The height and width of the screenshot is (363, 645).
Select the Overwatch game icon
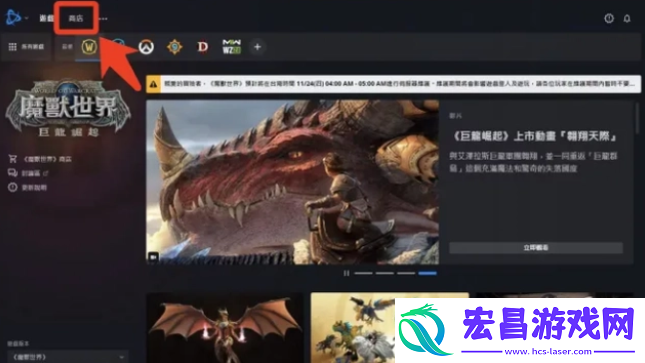[146, 47]
